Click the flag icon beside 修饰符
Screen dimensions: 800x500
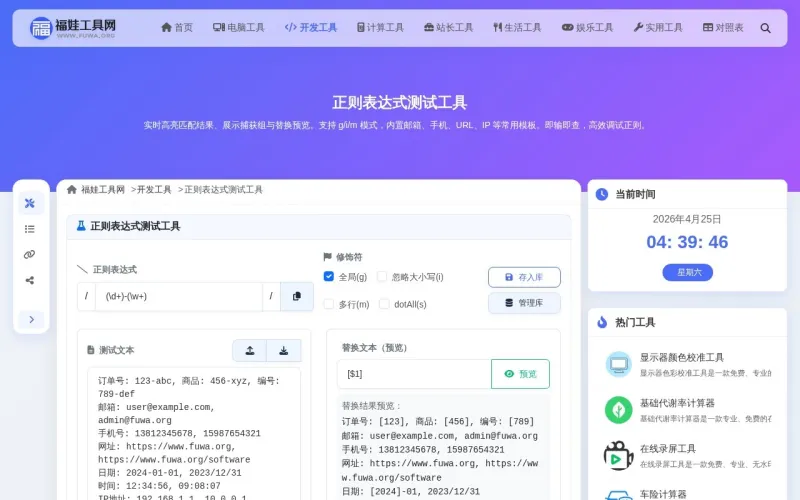328,257
